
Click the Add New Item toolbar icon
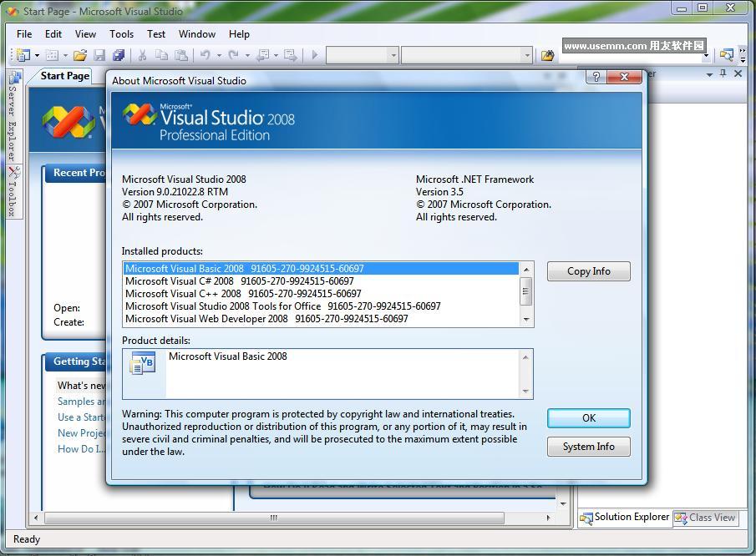pos(52,55)
